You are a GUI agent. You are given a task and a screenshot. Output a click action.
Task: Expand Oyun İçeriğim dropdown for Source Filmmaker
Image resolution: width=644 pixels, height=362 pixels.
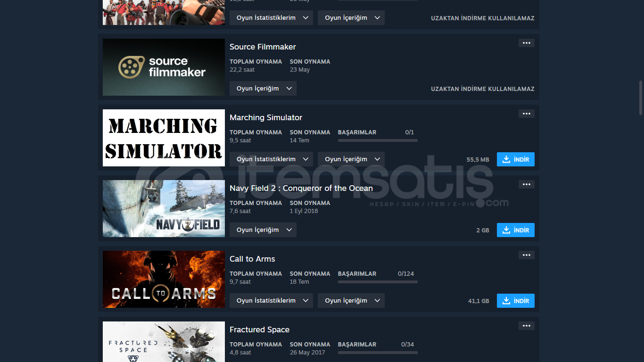coord(263,89)
